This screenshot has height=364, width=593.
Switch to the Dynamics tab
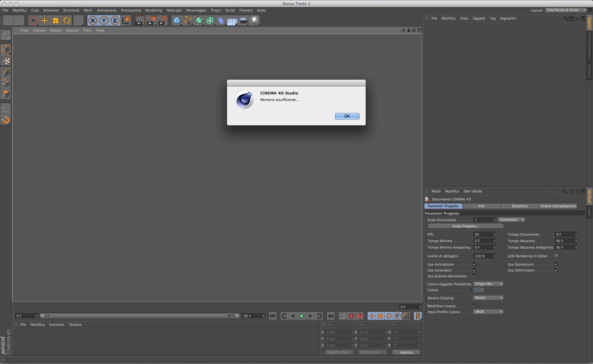click(x=519, y=206)
